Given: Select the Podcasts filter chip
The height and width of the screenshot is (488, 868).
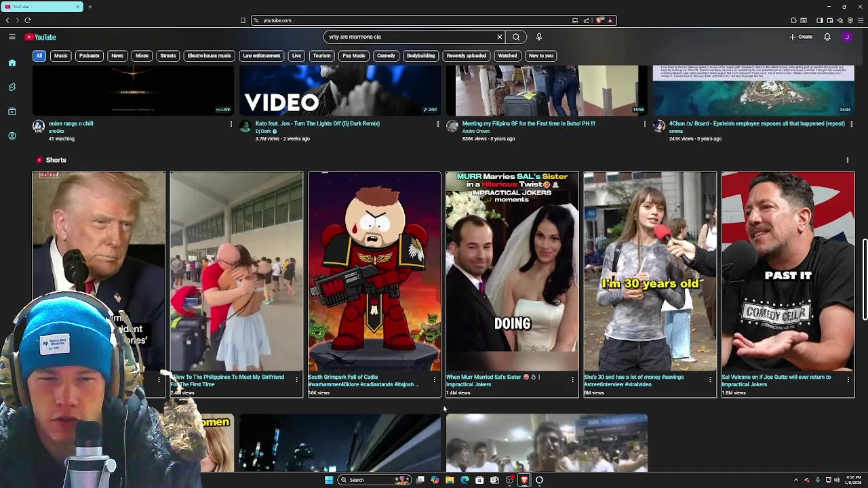Looking at the screenshot, I should pyautogui.click(x=89, y=56).
